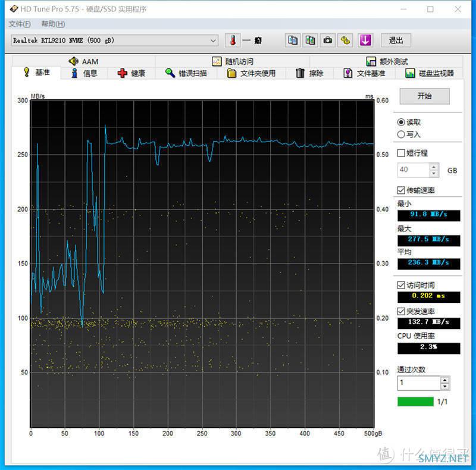Click the HD Tune Pro title bar icon
Screen dimensions: 476x470
(x=14, y=9)
